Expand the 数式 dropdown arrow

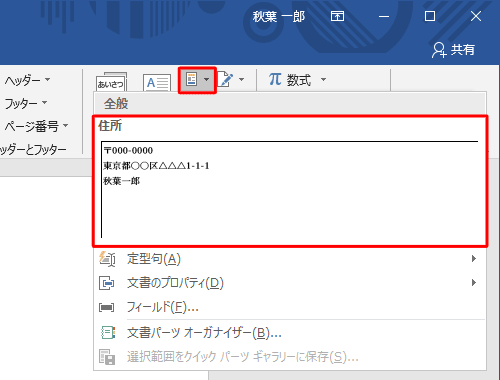pyautogui.click(x=323, y=80)
